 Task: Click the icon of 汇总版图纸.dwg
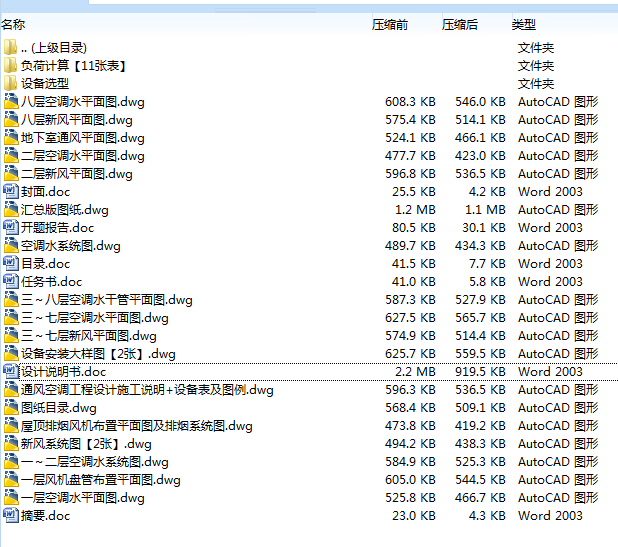tap(11, 209)
